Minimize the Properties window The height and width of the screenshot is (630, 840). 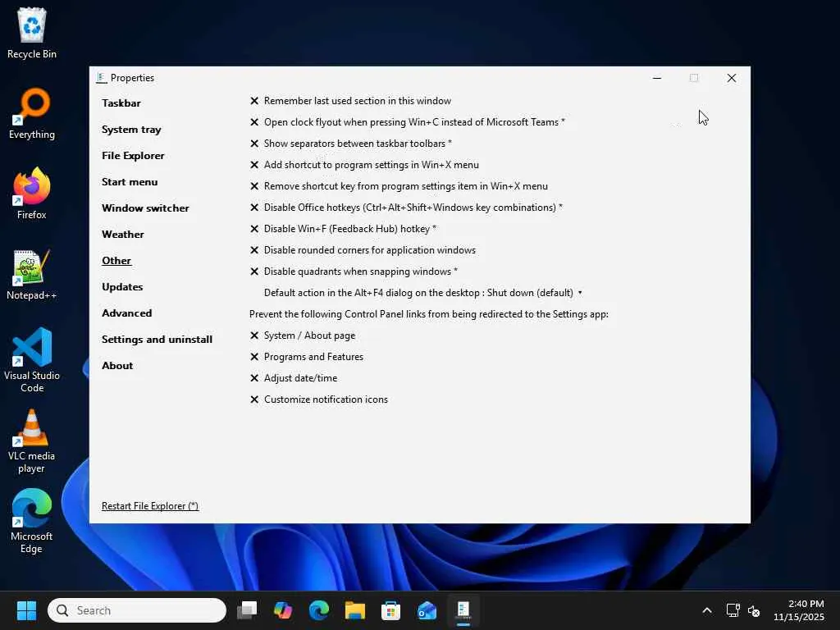[657, 78]
